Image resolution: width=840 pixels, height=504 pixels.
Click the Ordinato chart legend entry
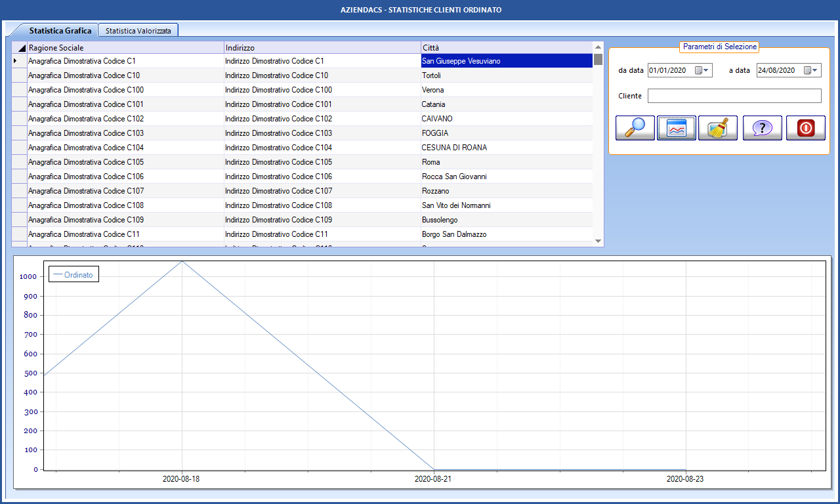click(x=73, y=275)
